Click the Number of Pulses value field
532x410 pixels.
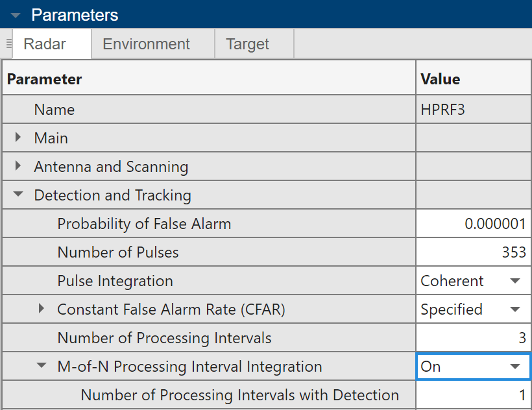point(472,252)
